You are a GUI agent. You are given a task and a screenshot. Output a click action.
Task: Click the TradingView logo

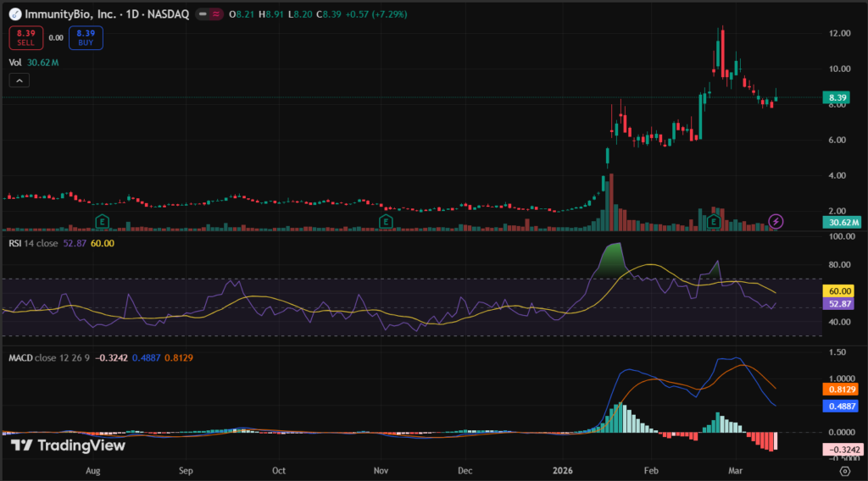pyautogui.click(x=68, y=445)
